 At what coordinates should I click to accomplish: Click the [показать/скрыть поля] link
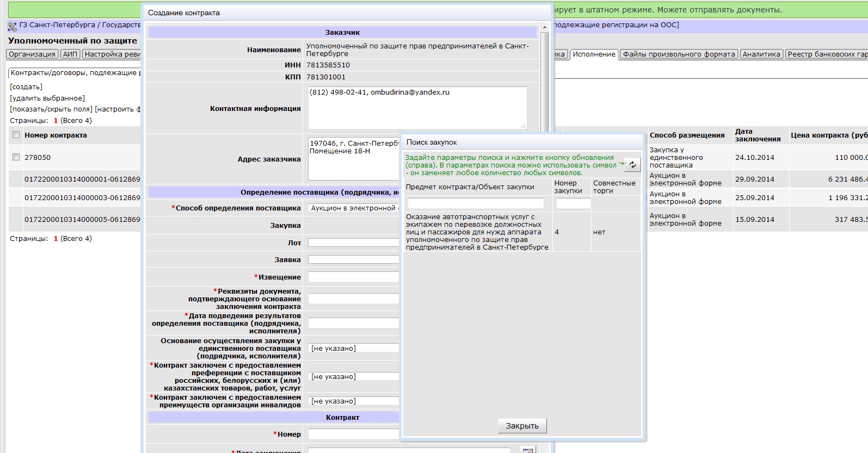51,109
